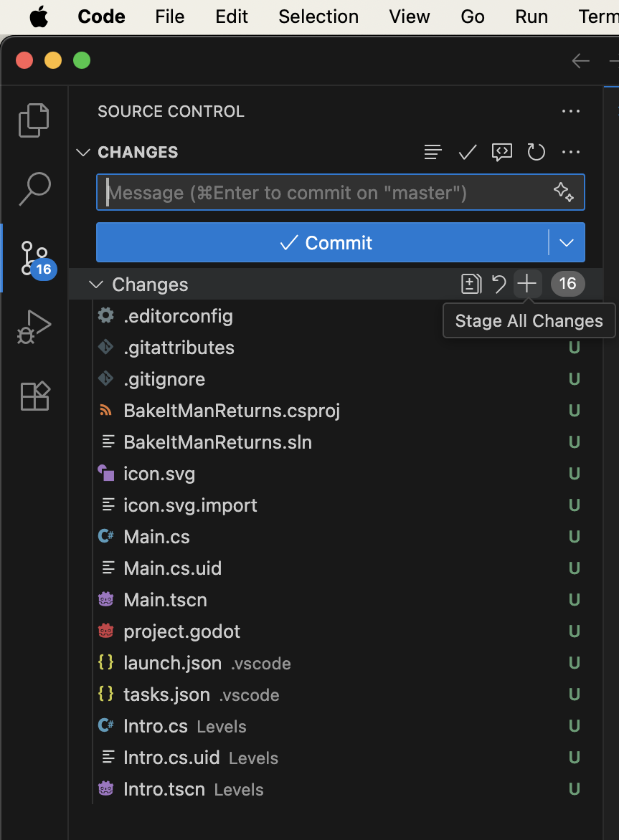This screenshot has width=619, height=840.
Task: Click the SOURCE CONTROL panel title
Action: 171,111
